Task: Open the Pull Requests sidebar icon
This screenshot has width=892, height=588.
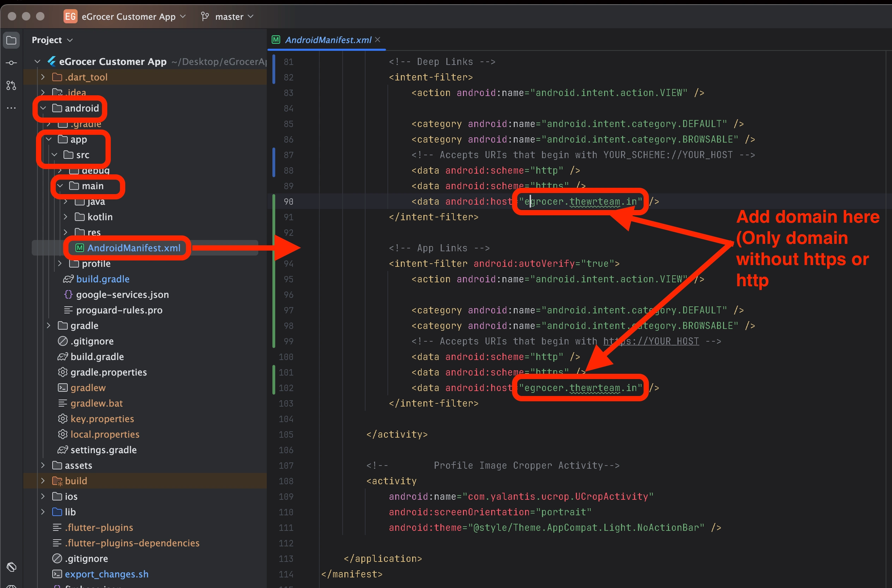Action: [x=11, y=85]
